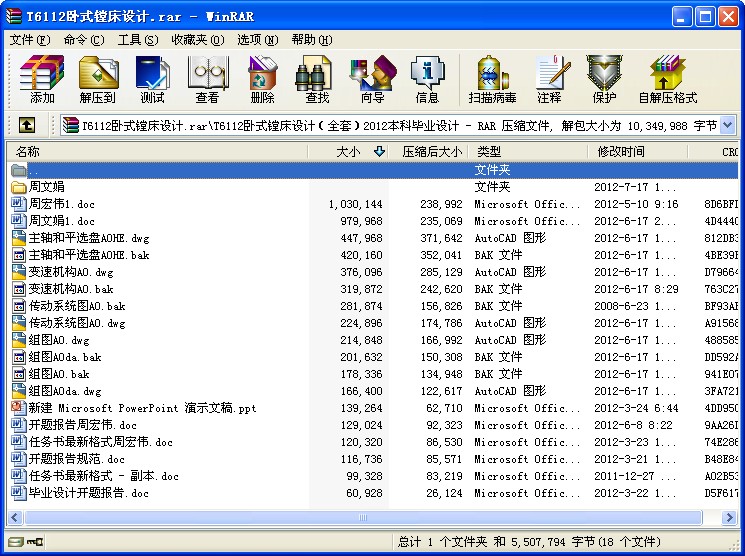Show archive 信息 (Info)
The width and height of the screenshot is (745, 556).
pos(427,79)
